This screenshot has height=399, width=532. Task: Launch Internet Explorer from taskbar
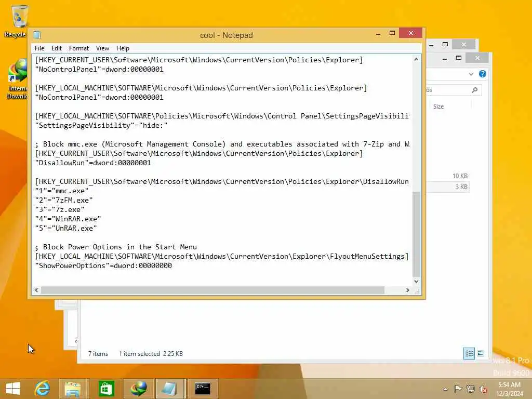[x=43, y=389]
